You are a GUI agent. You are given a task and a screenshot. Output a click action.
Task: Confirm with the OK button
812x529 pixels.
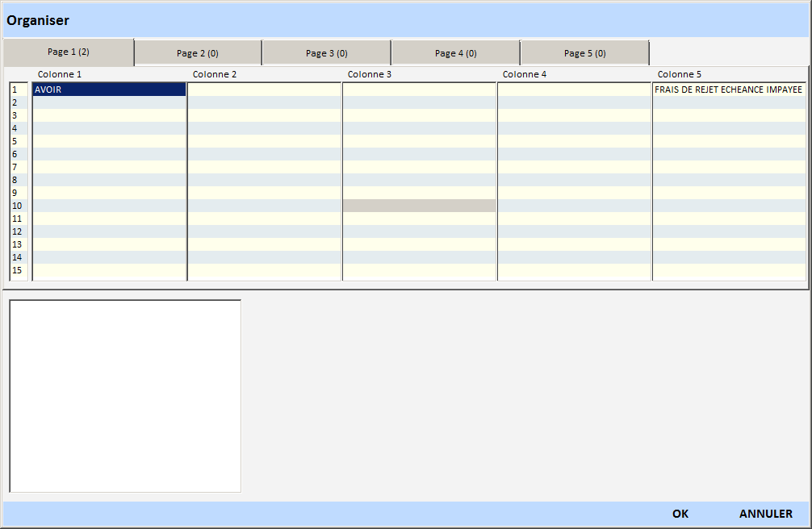click(x=680, y=514)
